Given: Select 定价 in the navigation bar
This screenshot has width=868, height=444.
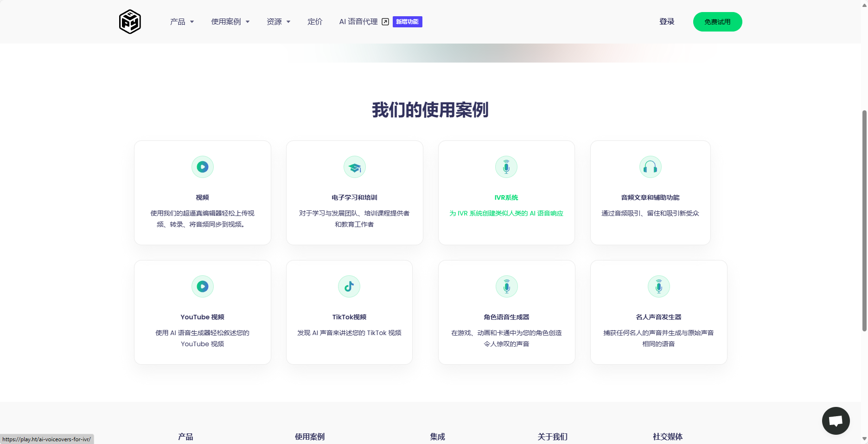Looking at the screenshot, I should click(315, 21).
